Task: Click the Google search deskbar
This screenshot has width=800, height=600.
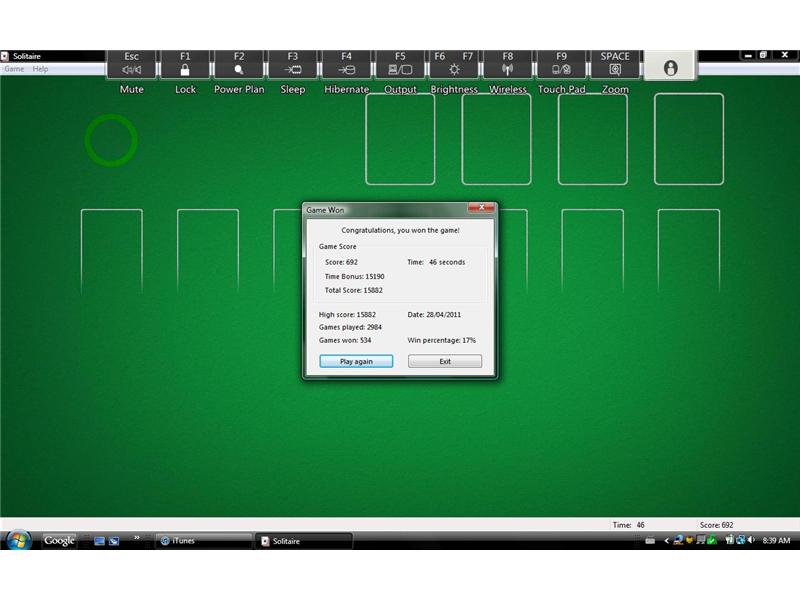Action: click(x=59, y=540)
